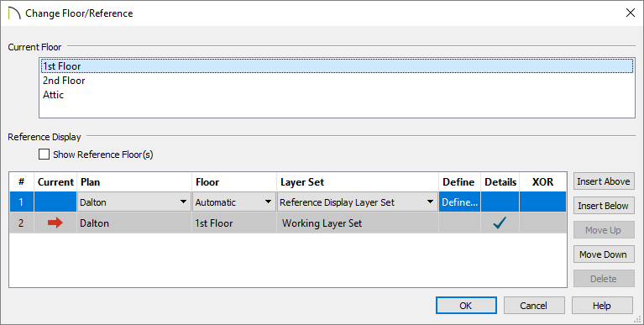
Task: Click the XOR cell in row 1
Action: click(543, 202)
